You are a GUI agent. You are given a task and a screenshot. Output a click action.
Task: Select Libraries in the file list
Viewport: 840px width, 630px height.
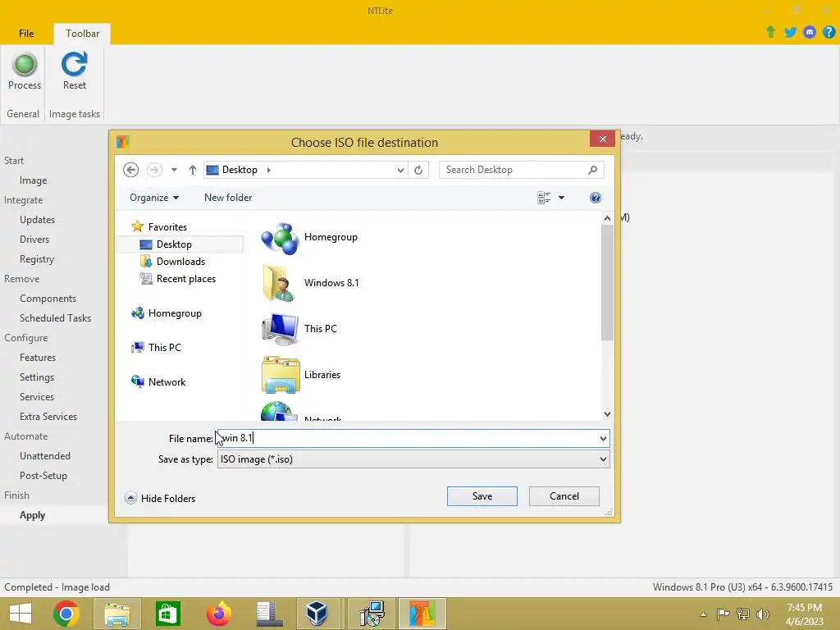pos(300,375)
